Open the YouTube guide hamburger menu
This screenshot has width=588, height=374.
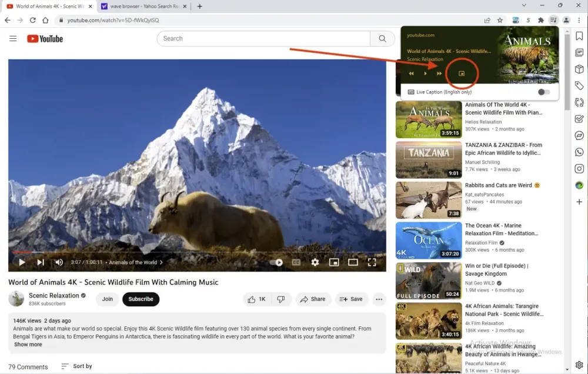[x=13, y=39]
